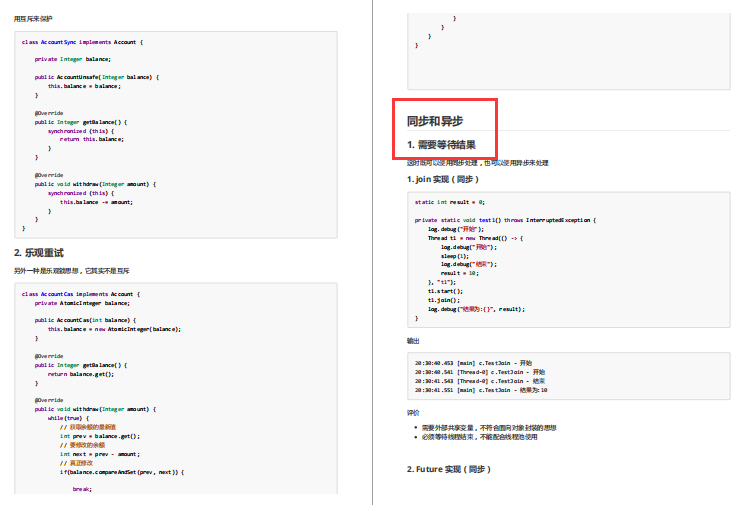Click the line "int prev = balance.get();"
The height and width of the screenshot is (505, 749).
pos(100,436)
